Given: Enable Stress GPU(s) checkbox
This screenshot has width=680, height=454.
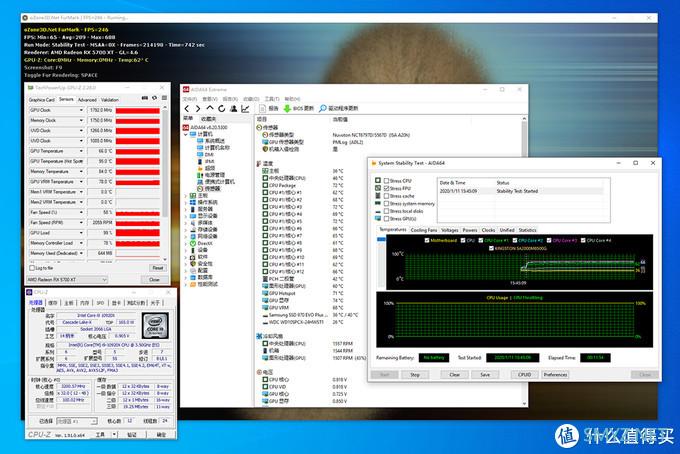Looking at the screenshot, I should (386, 219).
